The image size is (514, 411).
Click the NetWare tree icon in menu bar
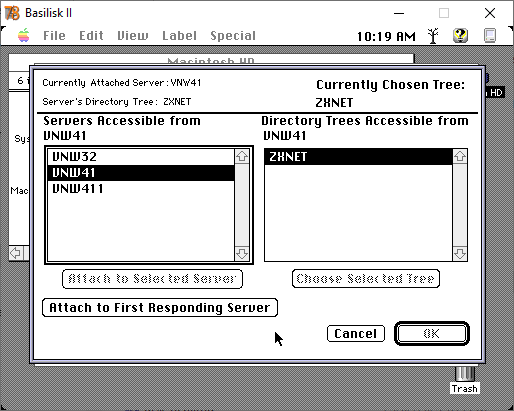tap(433, 36)
